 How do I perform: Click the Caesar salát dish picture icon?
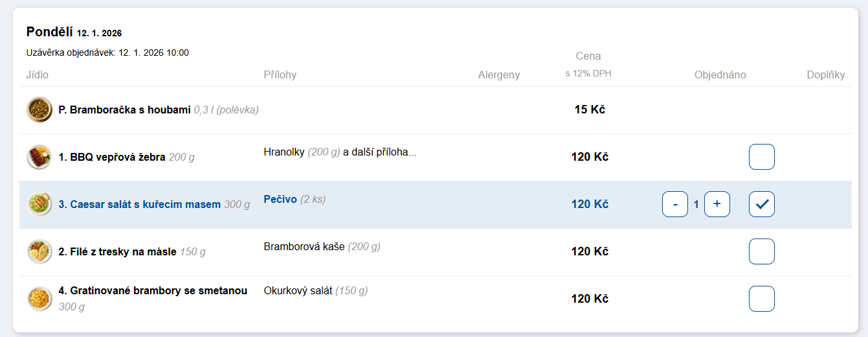click(39, 204)
